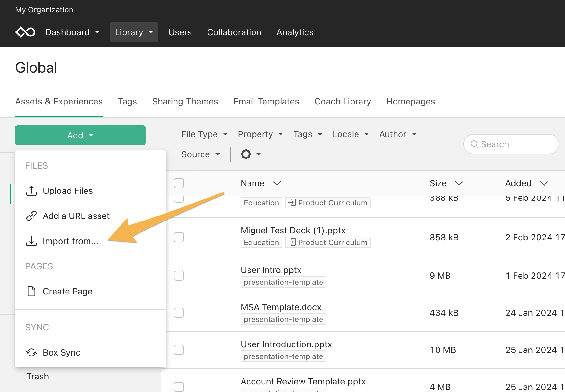This screenshot has height=392, width=565.
Task: Expand the Tags filter dropdown
Action: tap(308, 134)
